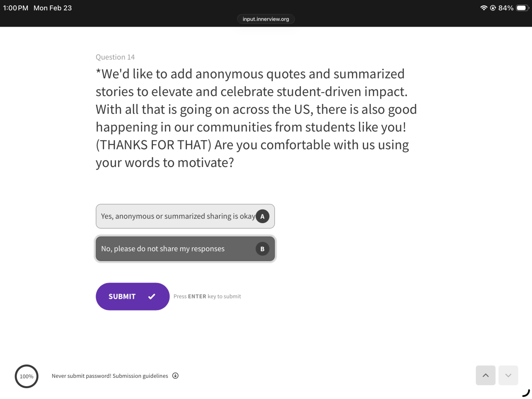This screenshot has width=532, height=399.
Task: Select the A key badge icon
Action: pos(262,216)
